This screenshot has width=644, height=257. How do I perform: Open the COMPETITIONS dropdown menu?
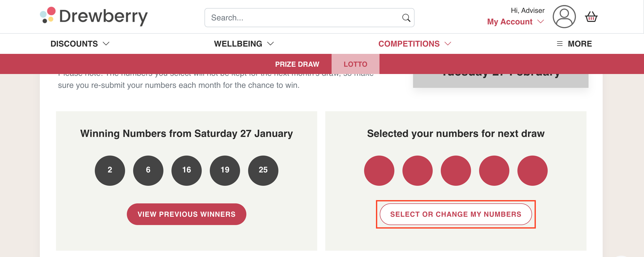tap(415, 44)
